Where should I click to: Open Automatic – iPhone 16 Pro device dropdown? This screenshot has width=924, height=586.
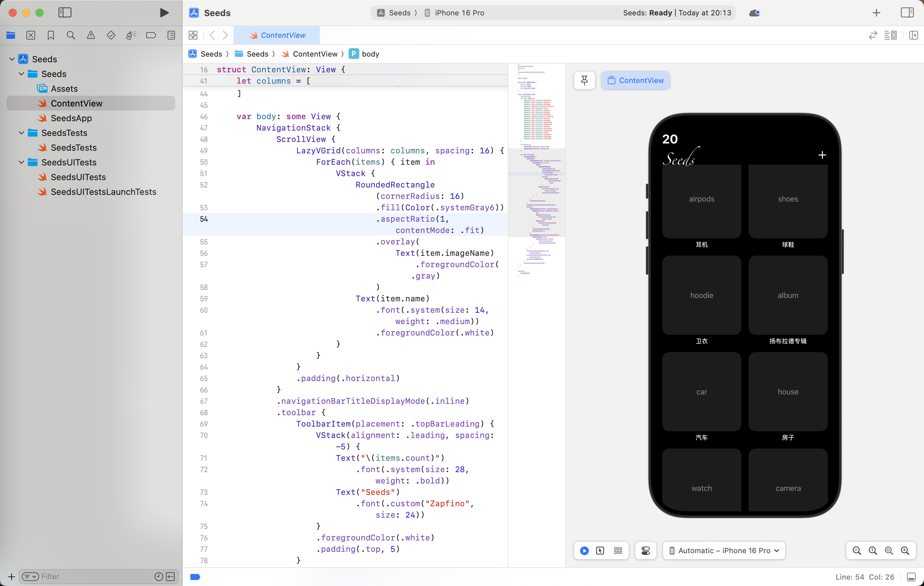tap(724, 551)
